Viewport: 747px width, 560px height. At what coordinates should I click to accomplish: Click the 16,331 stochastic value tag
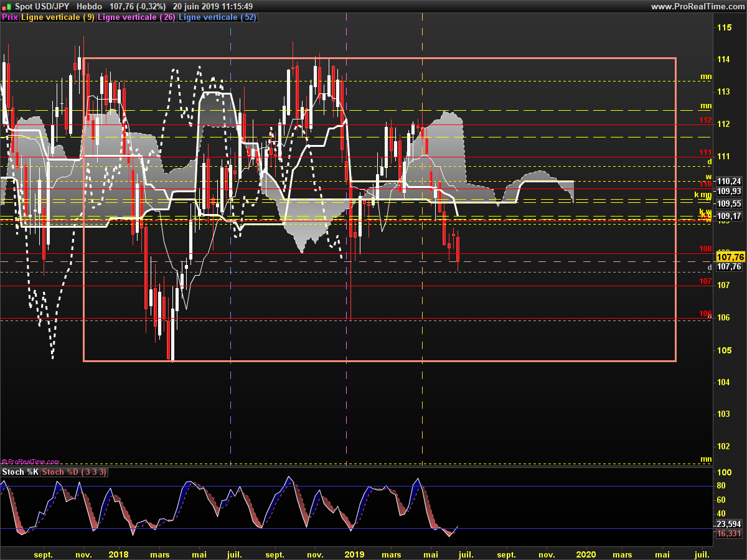(730, 534)
